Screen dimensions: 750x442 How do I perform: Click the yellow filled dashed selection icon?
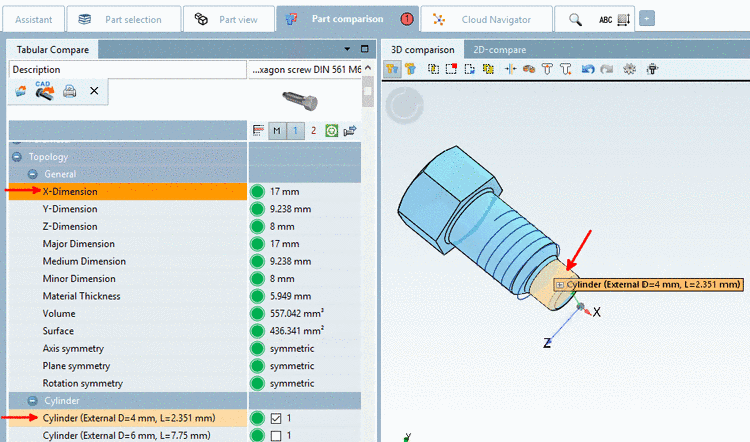click(x=488, y=69)
